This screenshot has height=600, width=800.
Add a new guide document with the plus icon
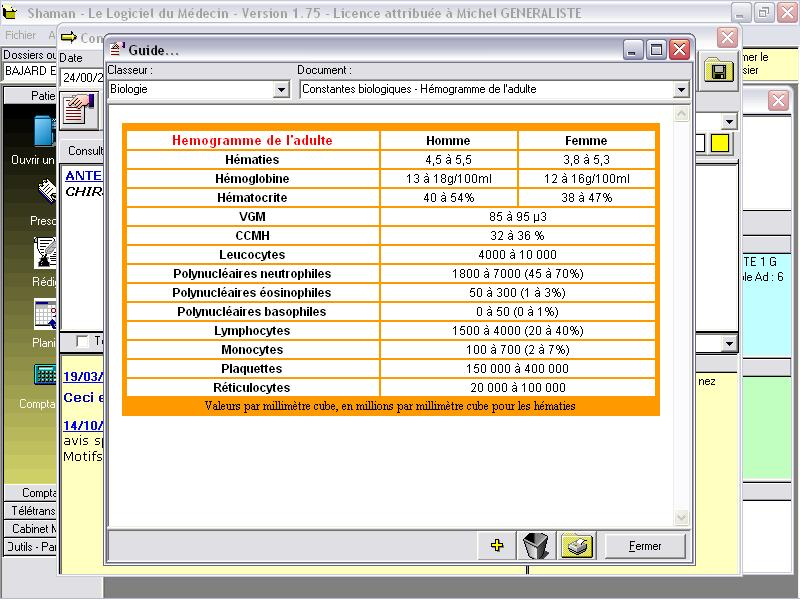tap(496, 545)
